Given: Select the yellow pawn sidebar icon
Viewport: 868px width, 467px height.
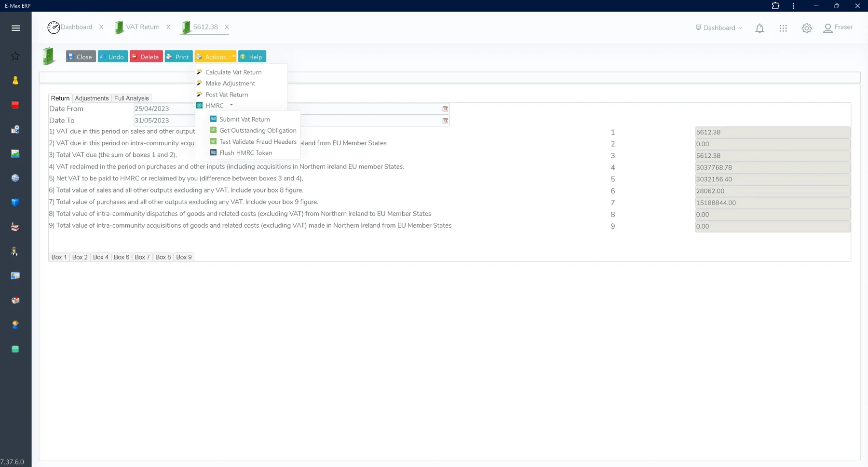Looking at the screenshot, I should point(15,81).
